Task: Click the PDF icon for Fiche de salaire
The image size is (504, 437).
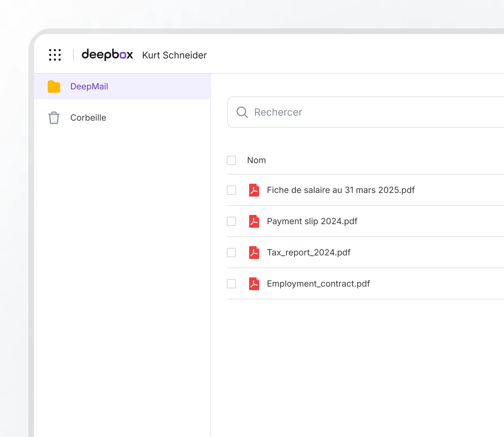Action: pyautogui.click(x=254, y=190)
